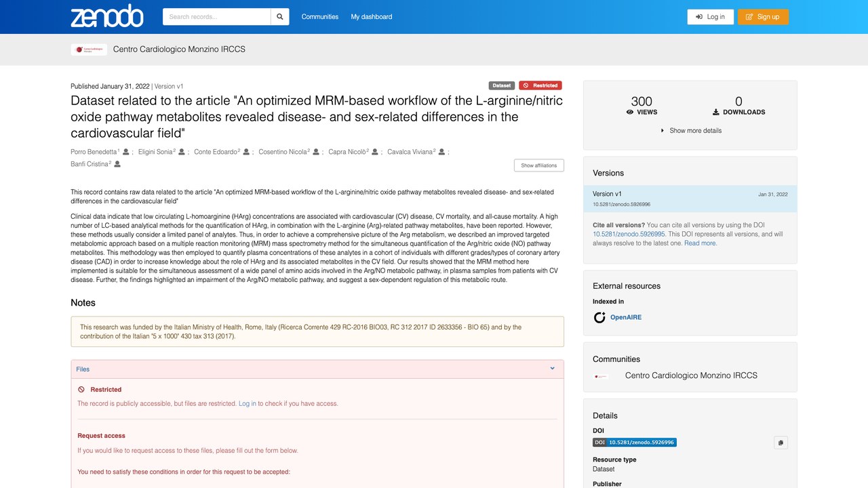The width and height of the screenshot is (868, 488).
Task: Copy the DOI with the clipboard icon
Action: tap(781, 443)
